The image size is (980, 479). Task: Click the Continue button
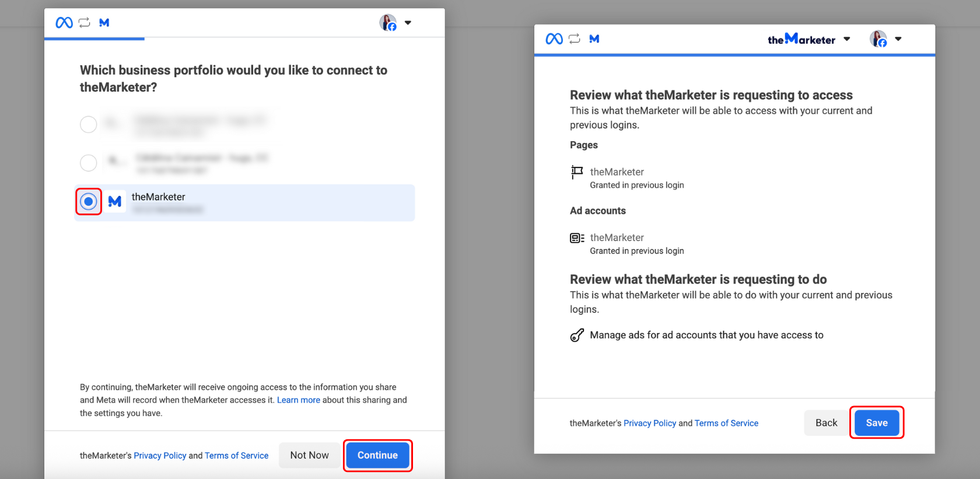pos(378,455)
